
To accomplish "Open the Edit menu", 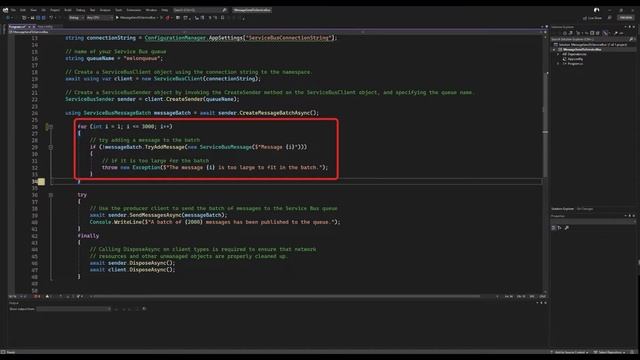I will (23, 10).
